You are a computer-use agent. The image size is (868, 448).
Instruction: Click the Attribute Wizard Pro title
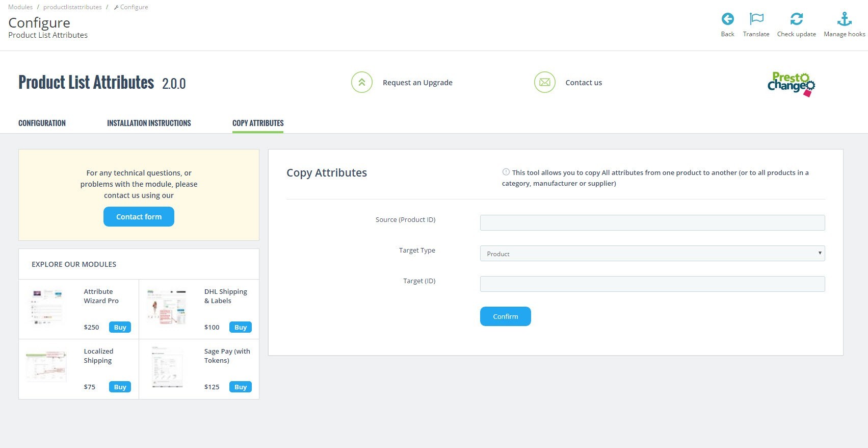[x=101, y=296]
